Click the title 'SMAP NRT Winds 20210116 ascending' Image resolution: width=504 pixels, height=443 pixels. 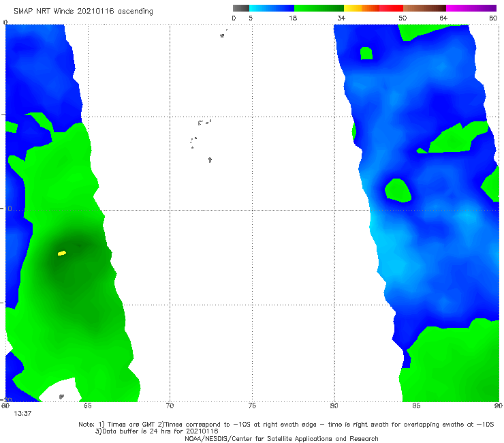83,12
